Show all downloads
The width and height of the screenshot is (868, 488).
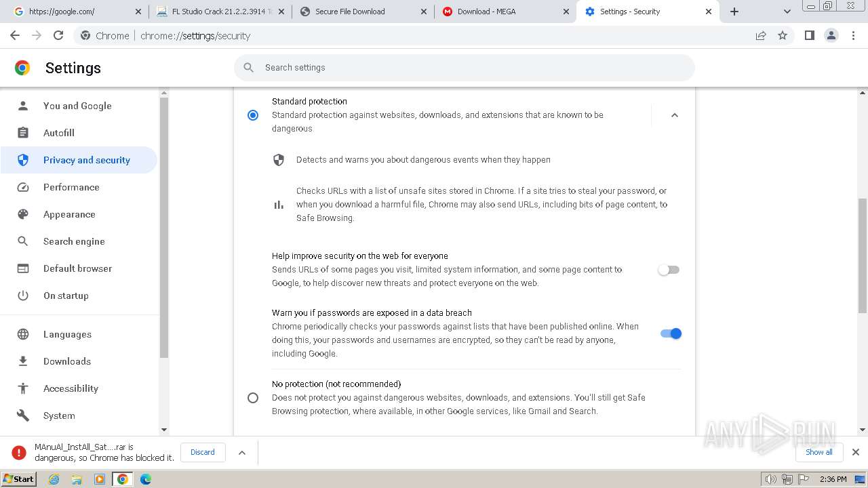[819, 452]
